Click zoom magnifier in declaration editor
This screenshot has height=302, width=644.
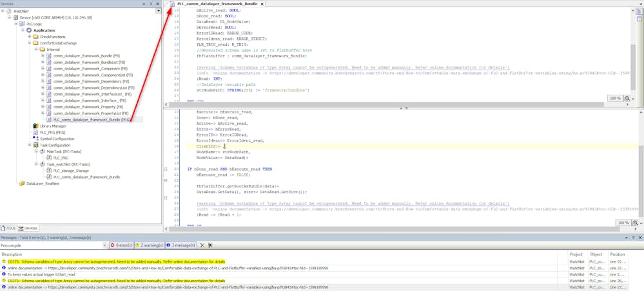click(627, 98)
